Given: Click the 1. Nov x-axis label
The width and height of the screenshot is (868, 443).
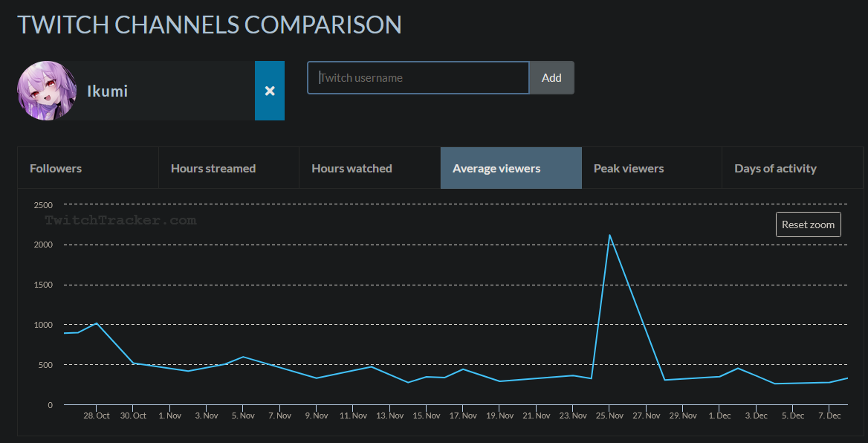Looking at the screenshot, I should [170, 415].
